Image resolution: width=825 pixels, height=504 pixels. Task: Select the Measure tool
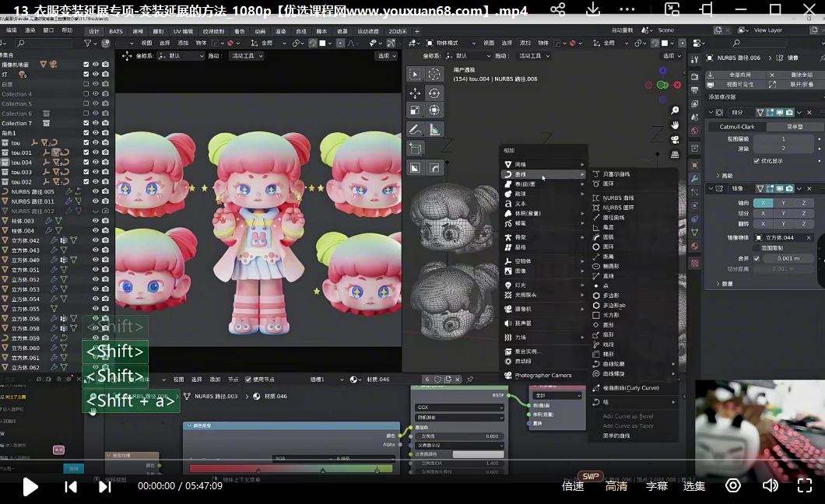[434, 129]
